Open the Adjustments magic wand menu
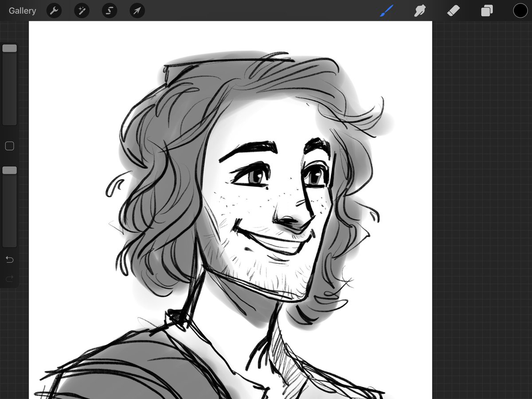This screenshot has height=399, width=532. point(82,11)
